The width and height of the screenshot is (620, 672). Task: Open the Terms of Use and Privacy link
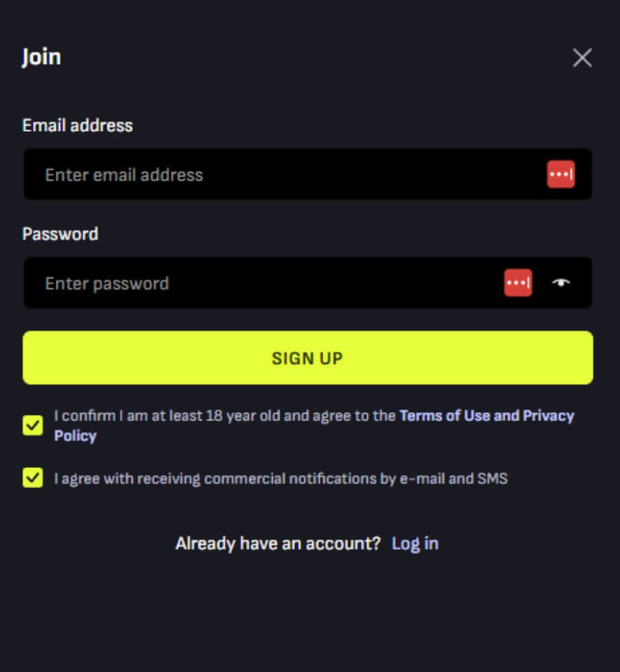(486, 416)
